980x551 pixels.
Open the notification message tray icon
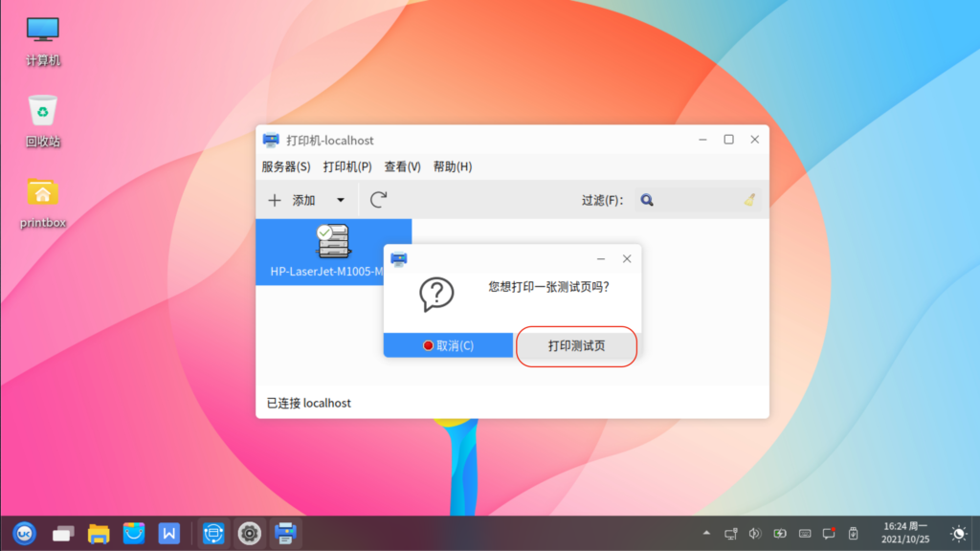pyautogui.click(x=829, y=534)
